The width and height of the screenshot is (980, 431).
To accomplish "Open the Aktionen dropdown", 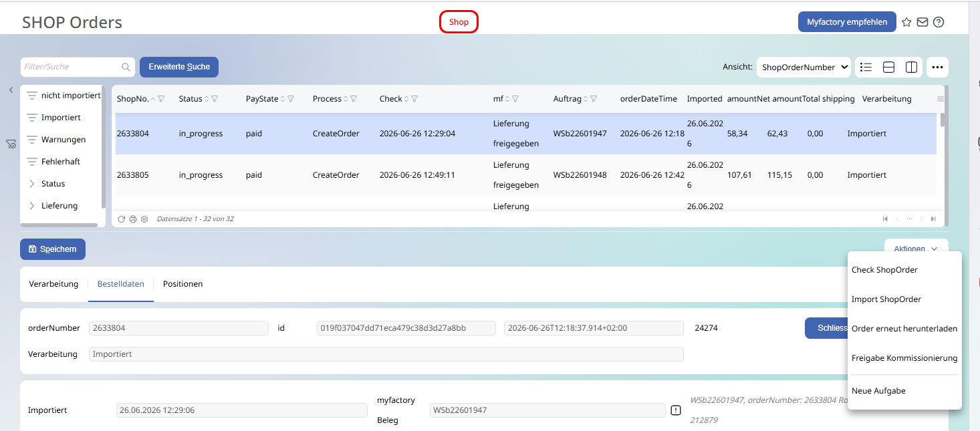I will tap(916, 249).
